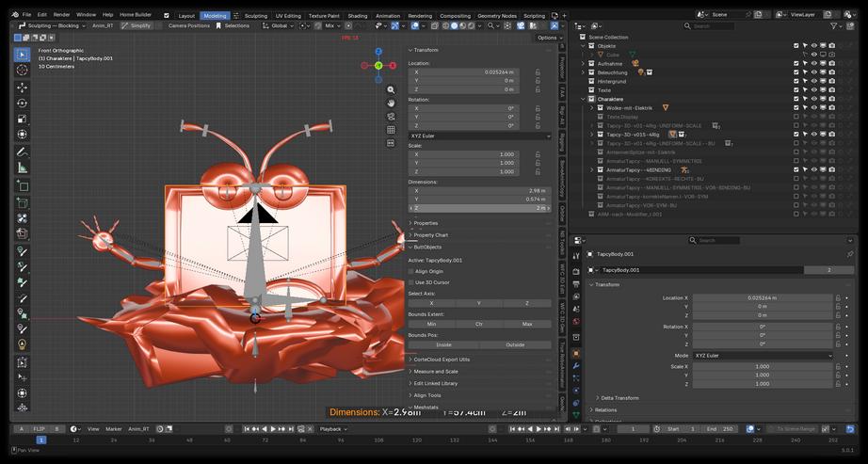The width and height of the screenshot is (868, 464).
Task: Click the zoom magnifier icon in the viewport
Action: [391, 89]
